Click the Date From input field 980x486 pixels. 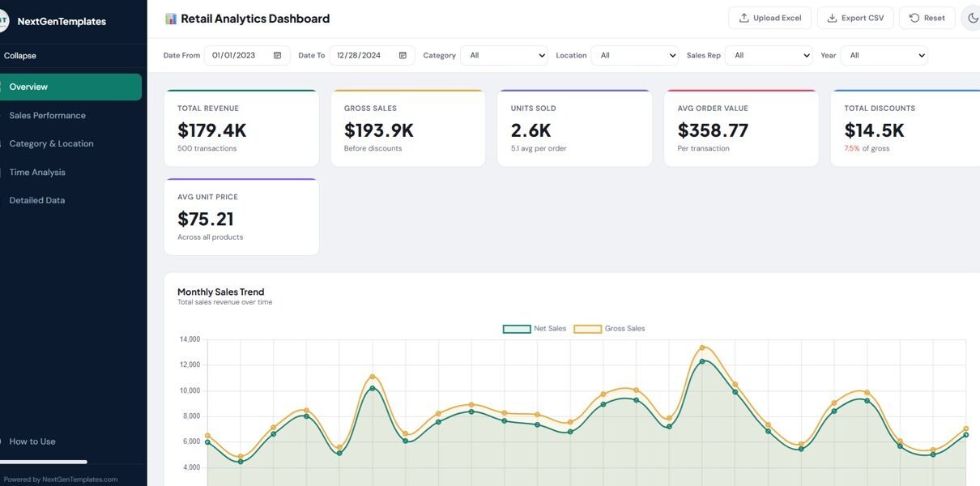point(235,55)
